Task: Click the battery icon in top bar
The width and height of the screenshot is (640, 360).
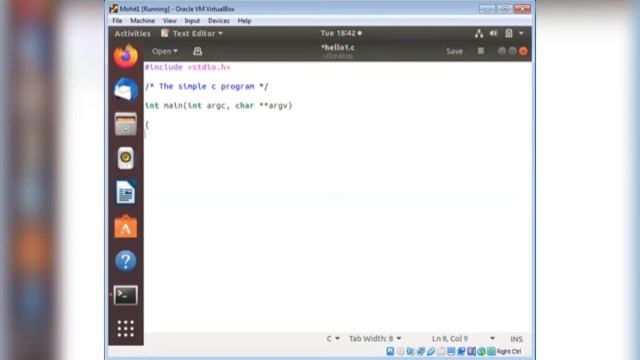Action: 509,33
